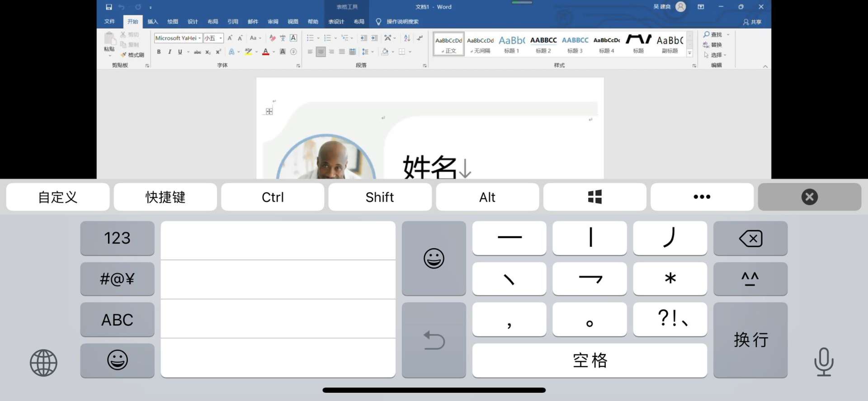Image resolution: width=868 pixels, height=401 pixels.
Task: Tap the emoji key beside the candidate area
Action: pos(434,258)
